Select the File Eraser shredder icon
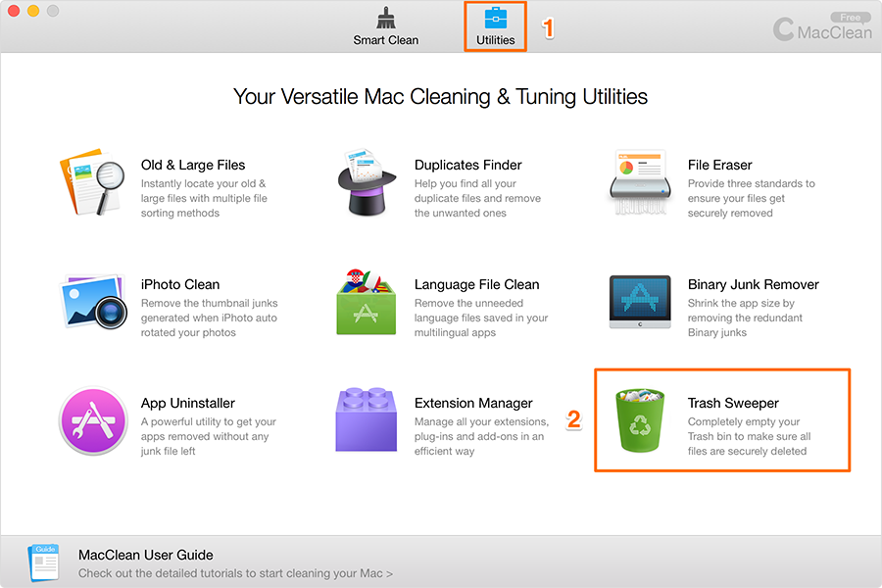This screenshot has width=882, height=588. tap(640, 181)
